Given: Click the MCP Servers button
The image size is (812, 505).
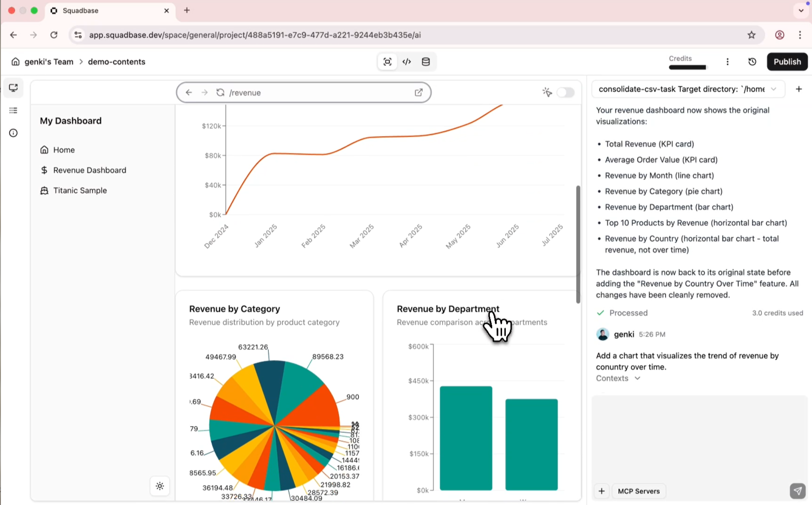Looking at the screenshot, I should click(638, 491).
